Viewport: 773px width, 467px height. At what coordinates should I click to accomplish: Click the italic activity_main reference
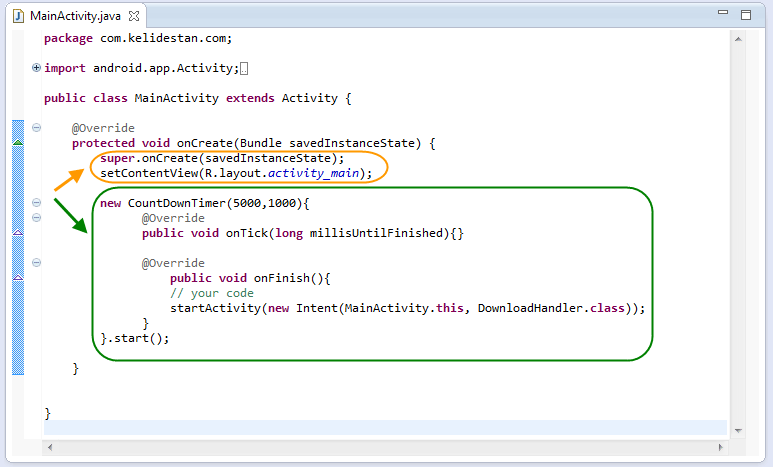point(313,174)
